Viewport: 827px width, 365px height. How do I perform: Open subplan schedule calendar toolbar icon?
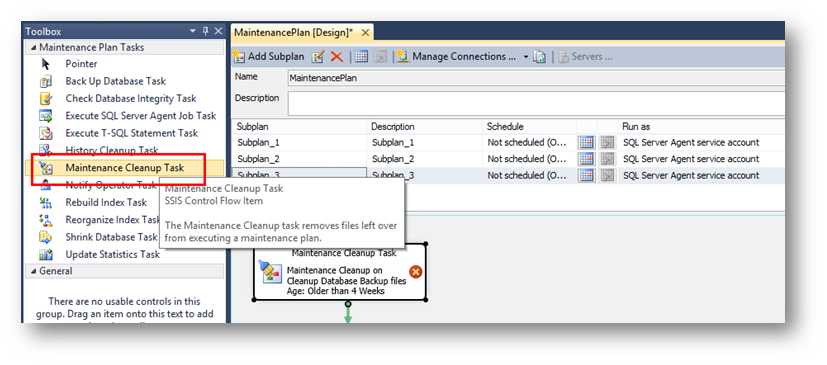point(361,56)
